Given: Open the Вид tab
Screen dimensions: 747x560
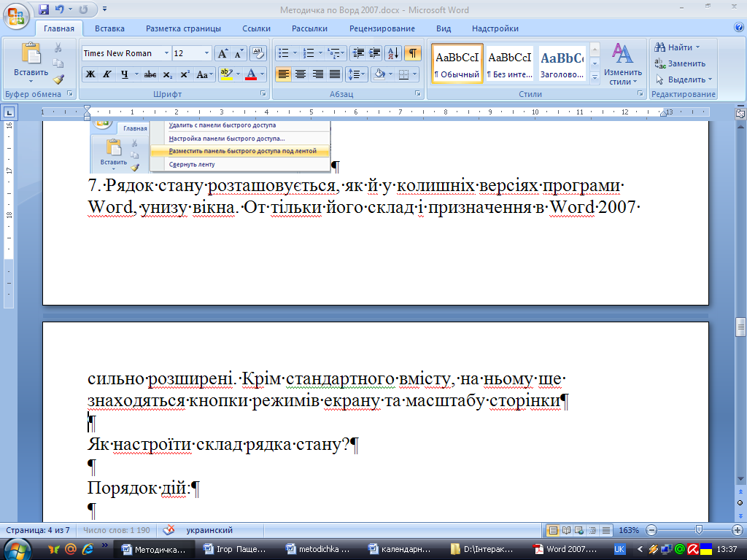Looking at the screenshot, I should pos(444,28).
